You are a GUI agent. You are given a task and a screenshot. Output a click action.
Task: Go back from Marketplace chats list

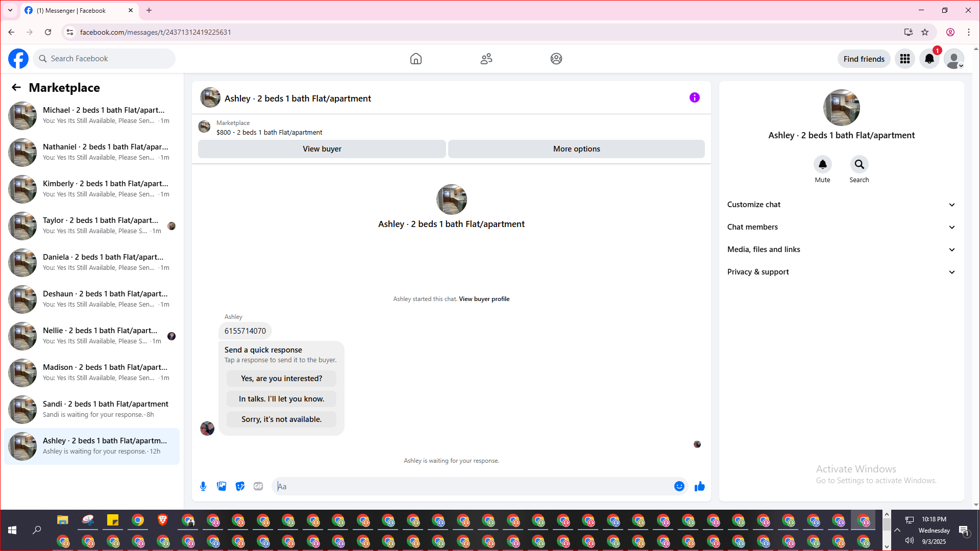16,87
